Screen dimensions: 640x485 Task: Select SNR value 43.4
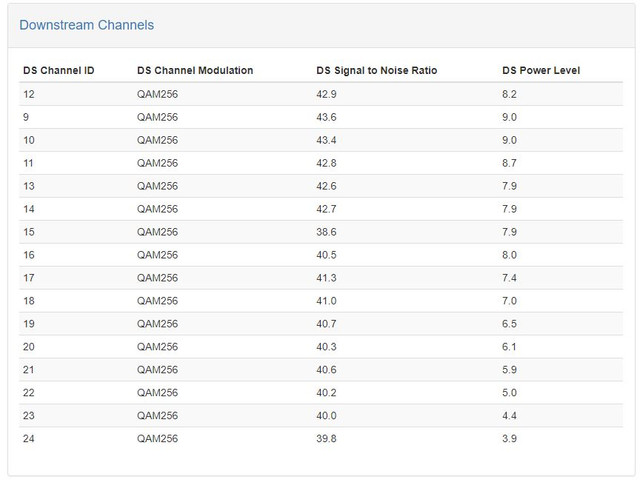pos(326,140)
